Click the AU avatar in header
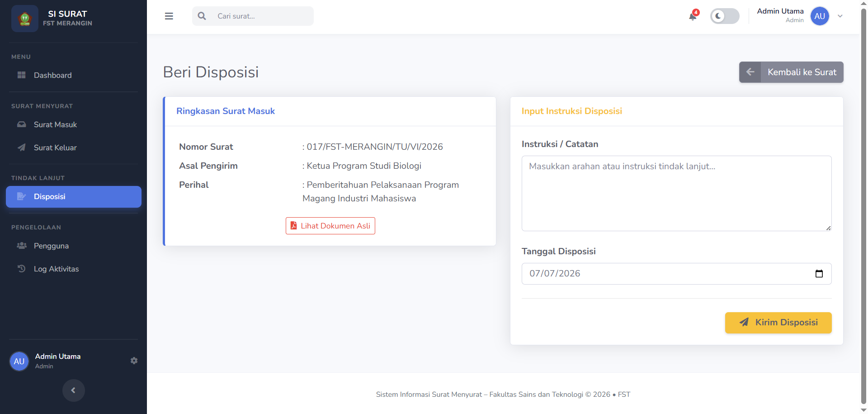The height and width of the screenshot is (414, 868). click(x=820, y=16)
